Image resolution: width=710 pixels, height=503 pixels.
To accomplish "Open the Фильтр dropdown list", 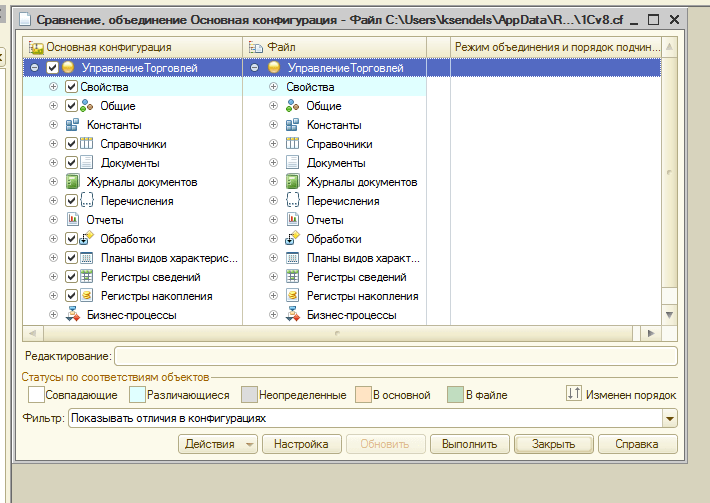I will coord(670,419).
